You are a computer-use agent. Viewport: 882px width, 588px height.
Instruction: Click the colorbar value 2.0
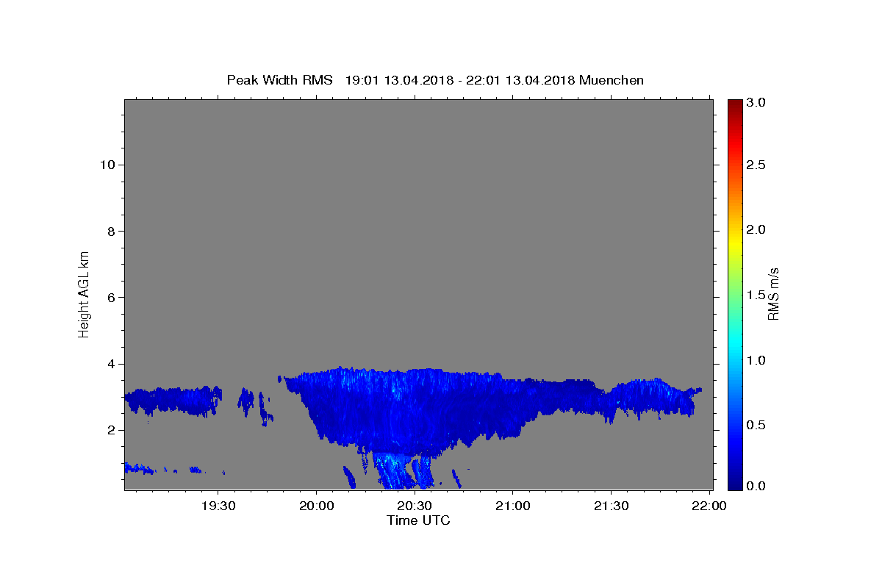[x=757, y=229]
